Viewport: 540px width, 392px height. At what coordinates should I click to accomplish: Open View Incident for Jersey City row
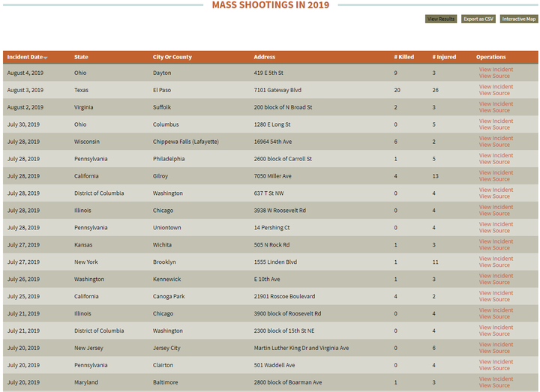(x=496, y=345)
